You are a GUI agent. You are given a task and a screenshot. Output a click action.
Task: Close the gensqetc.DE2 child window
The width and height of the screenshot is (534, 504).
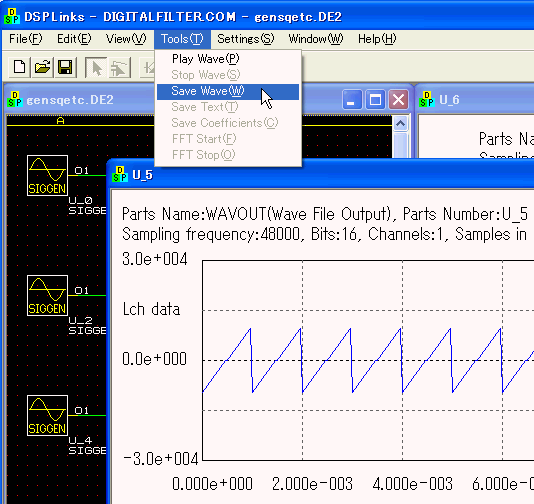(x=398, y=100)
